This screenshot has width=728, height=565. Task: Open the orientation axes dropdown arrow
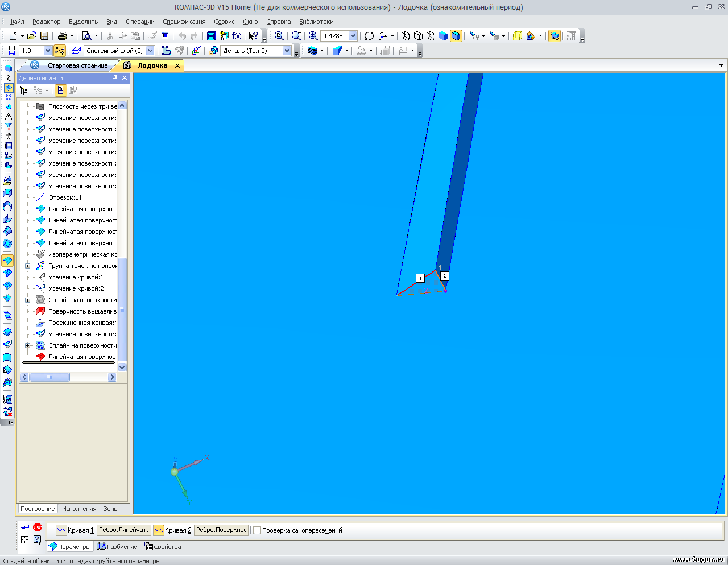coord(392,36)
